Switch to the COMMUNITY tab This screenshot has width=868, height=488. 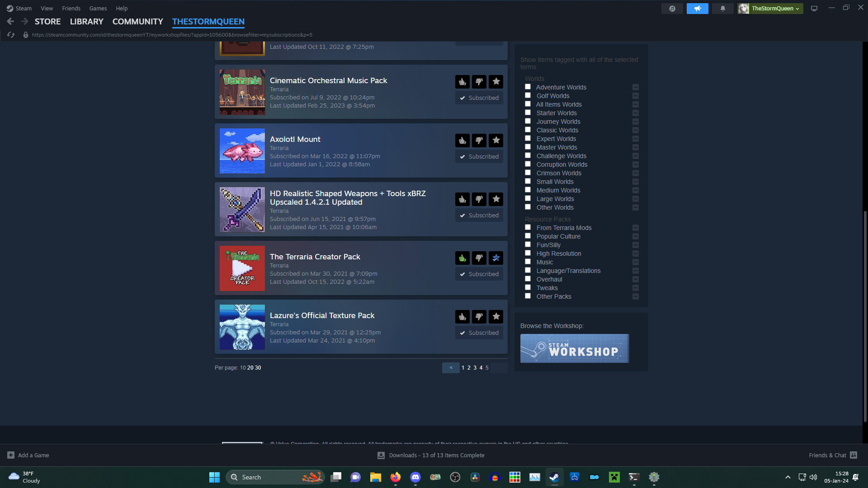click(x=137, y=22)
